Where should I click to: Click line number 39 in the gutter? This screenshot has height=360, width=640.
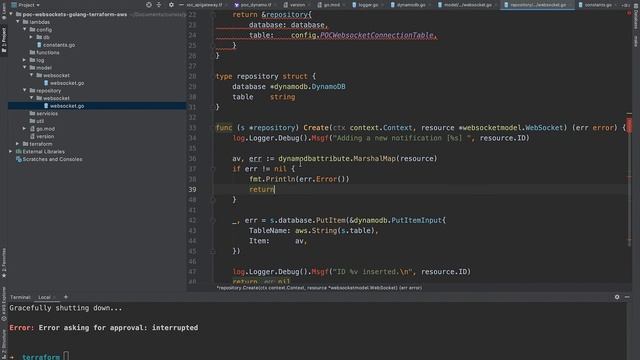coord(192,189)
